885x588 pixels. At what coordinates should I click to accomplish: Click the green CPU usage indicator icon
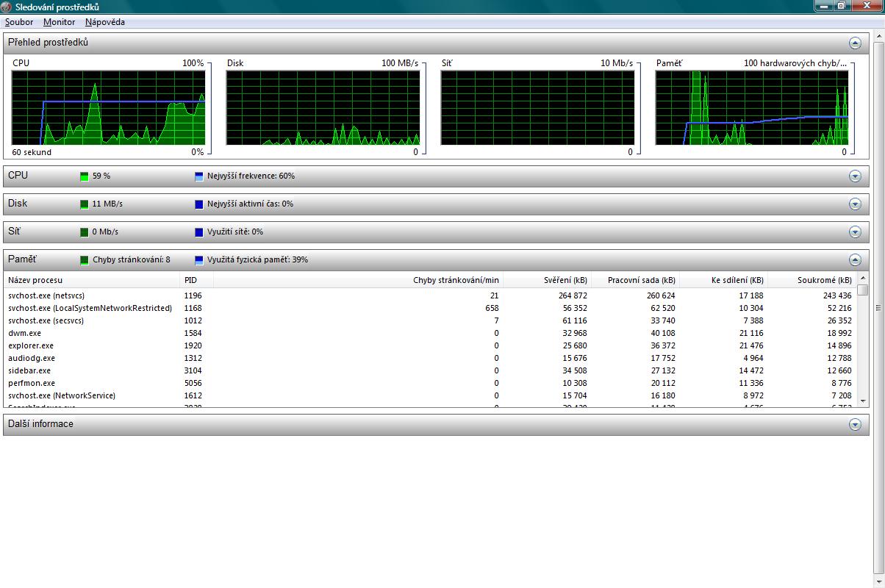pos(85,176)
